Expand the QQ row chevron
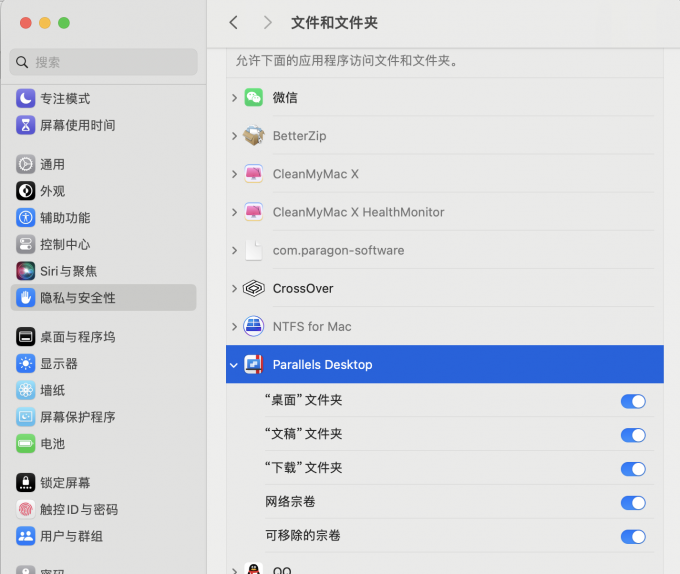The height and width of the screenshot is (574, 680). tap(234, 570)
